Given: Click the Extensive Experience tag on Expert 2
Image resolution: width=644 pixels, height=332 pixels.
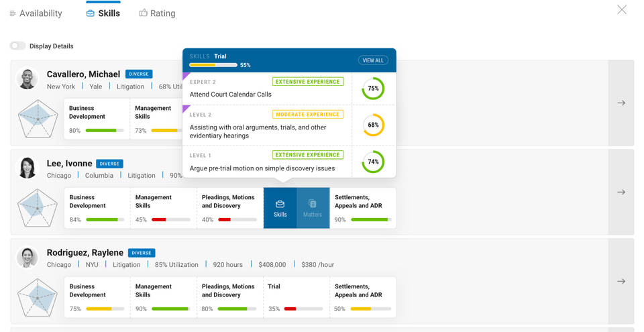Looking at the screenshot, I should point(308,81).
